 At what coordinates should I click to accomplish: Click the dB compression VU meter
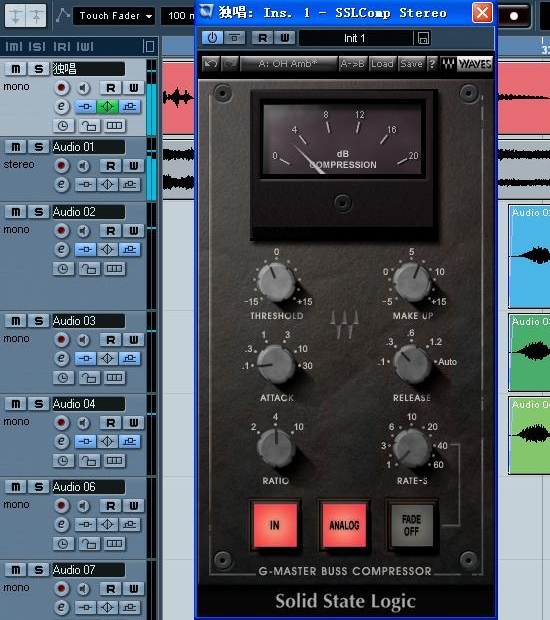[343, 137]
